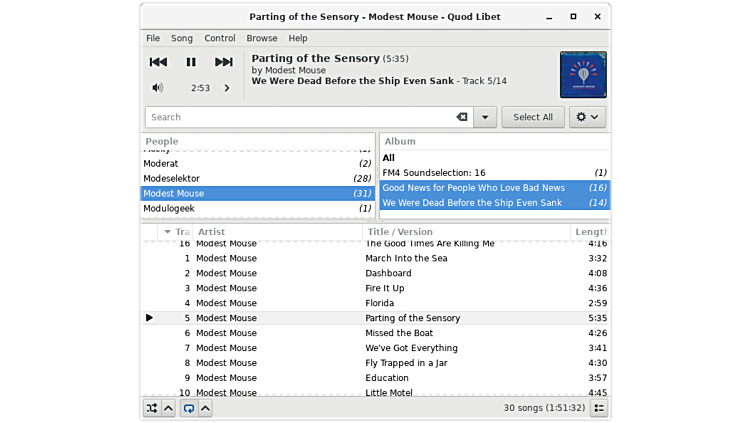Skip to the previous track
Viewport: 752px width, 423px height.
coord(158,62)
